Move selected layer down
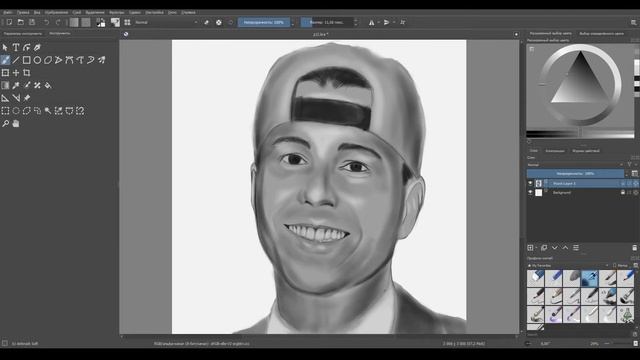This screenshot has height=360, width=640. coord(554,248)
